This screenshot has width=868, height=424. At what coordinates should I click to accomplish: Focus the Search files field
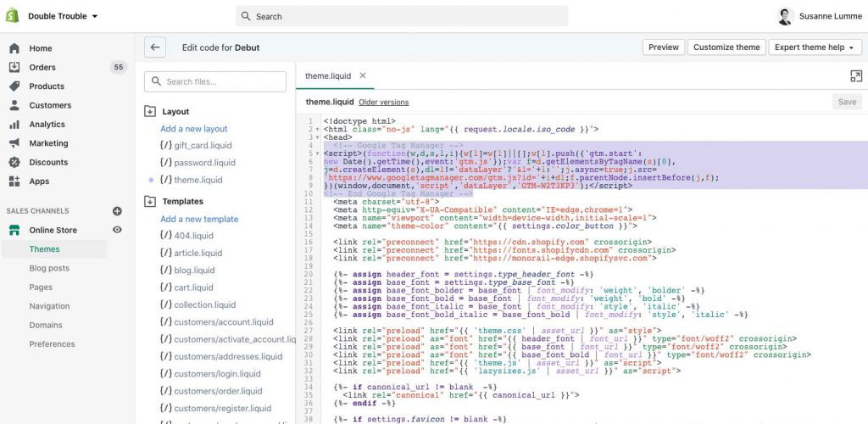pyautogui.click(x=215, y=81)
